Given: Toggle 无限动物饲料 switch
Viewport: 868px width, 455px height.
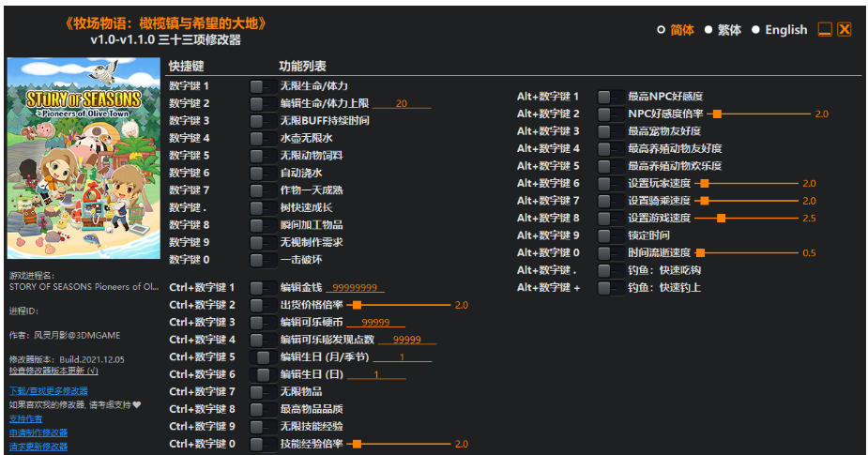Looking at the screenshot, I should coord(262,156).
